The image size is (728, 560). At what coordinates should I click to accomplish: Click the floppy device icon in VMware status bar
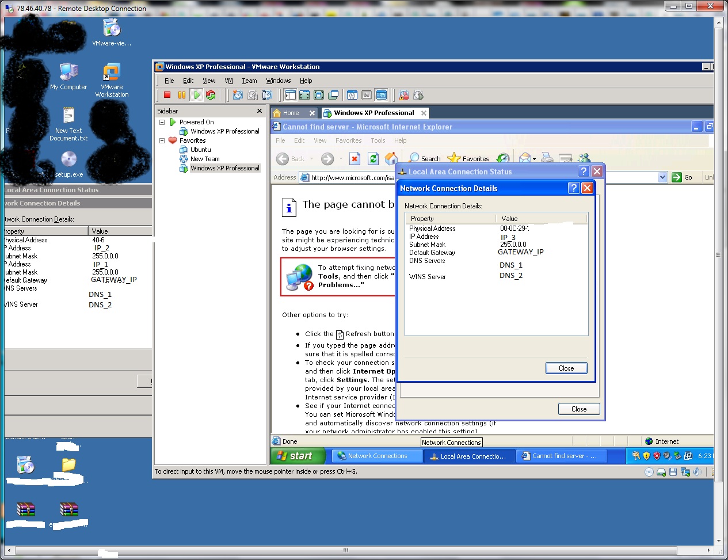673,472
